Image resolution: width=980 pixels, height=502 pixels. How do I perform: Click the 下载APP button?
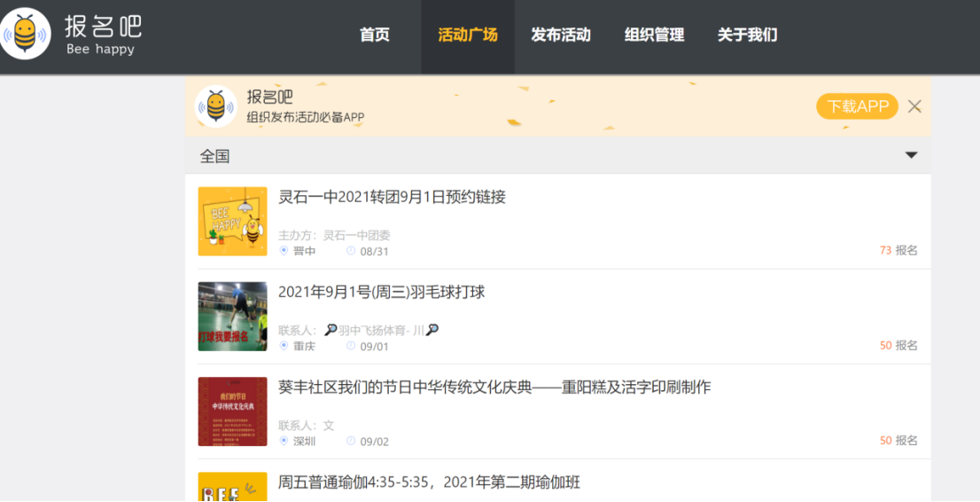[x=858, y=106]
